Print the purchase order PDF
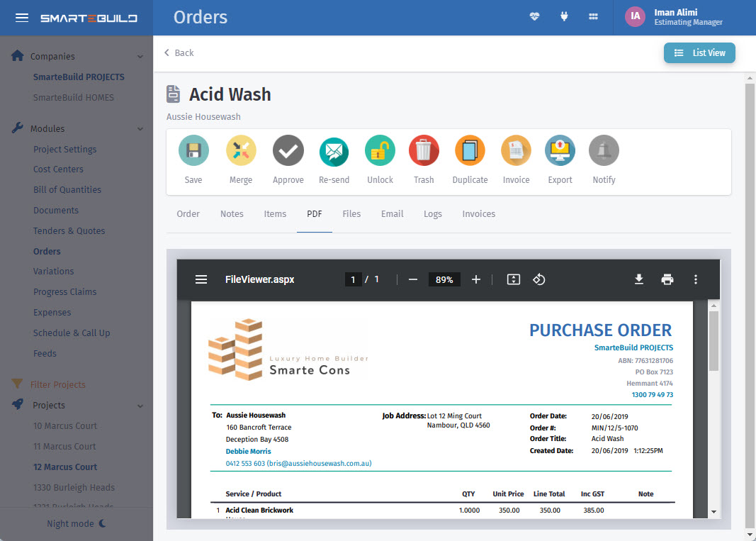The width and height of the screenshot is (756, 541). coord(667,279)
